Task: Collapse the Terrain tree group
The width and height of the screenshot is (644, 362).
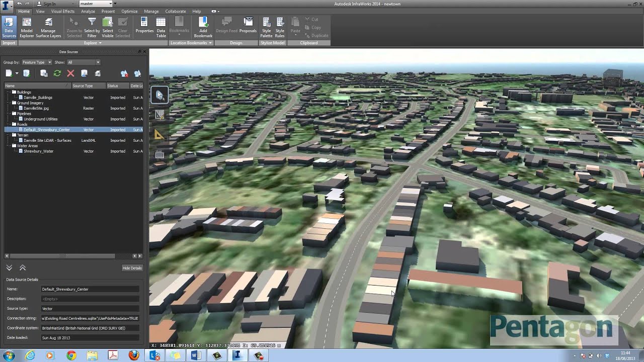Action: point(14,135)
